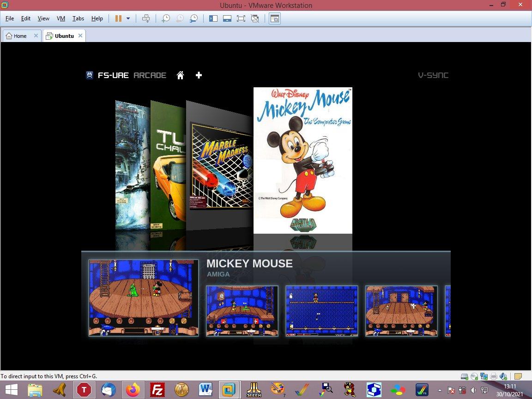Enter VMware full screen mode
The width and height of the screenshot is (532, 399).
pyautogui.click(x=241, y=18)
